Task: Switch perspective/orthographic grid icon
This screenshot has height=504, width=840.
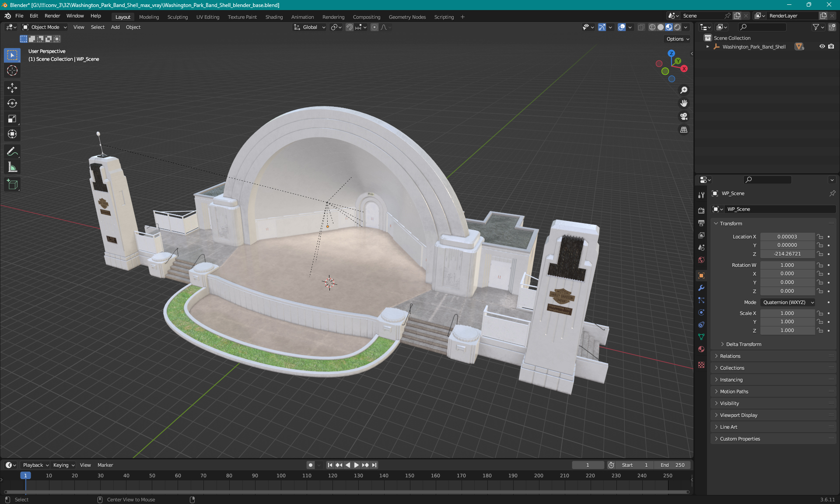Action: [684, 130]
